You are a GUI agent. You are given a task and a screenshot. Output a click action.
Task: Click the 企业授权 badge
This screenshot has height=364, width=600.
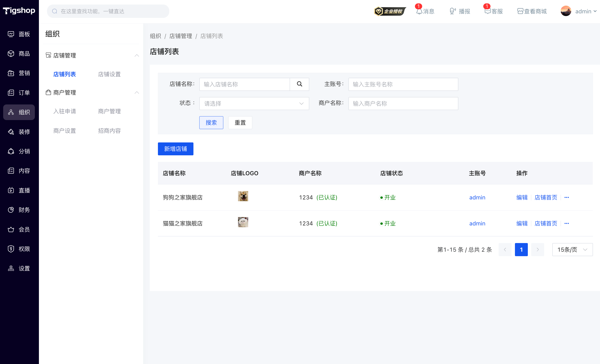(390, 11)
